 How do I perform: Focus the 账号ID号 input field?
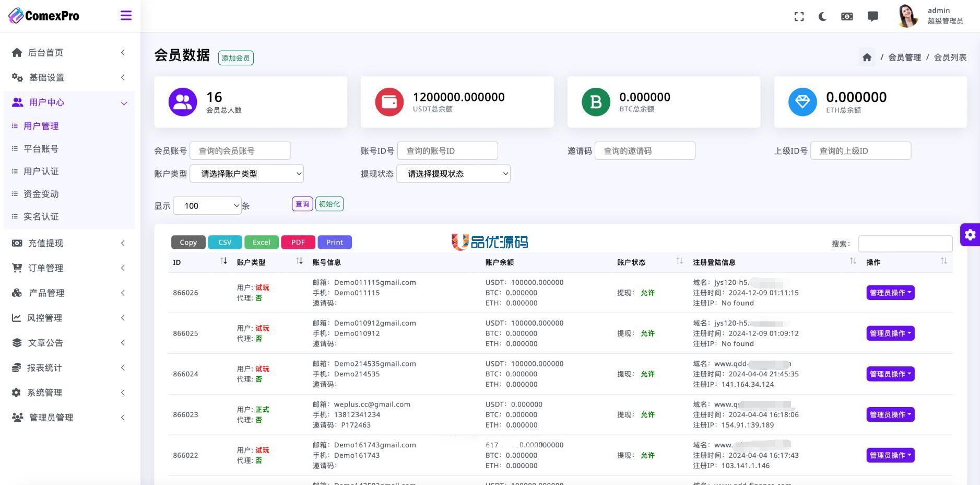coord(447,151)
